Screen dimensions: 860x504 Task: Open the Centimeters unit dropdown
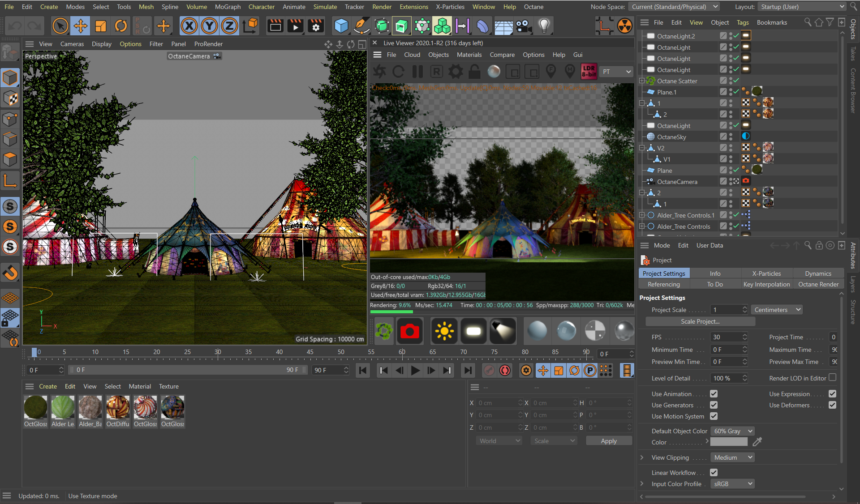[777, 310]
